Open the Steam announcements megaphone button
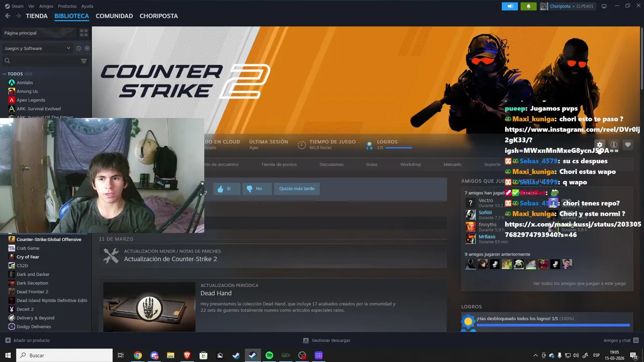The height and width of the screenshot is (362, 644). (510, 6)
